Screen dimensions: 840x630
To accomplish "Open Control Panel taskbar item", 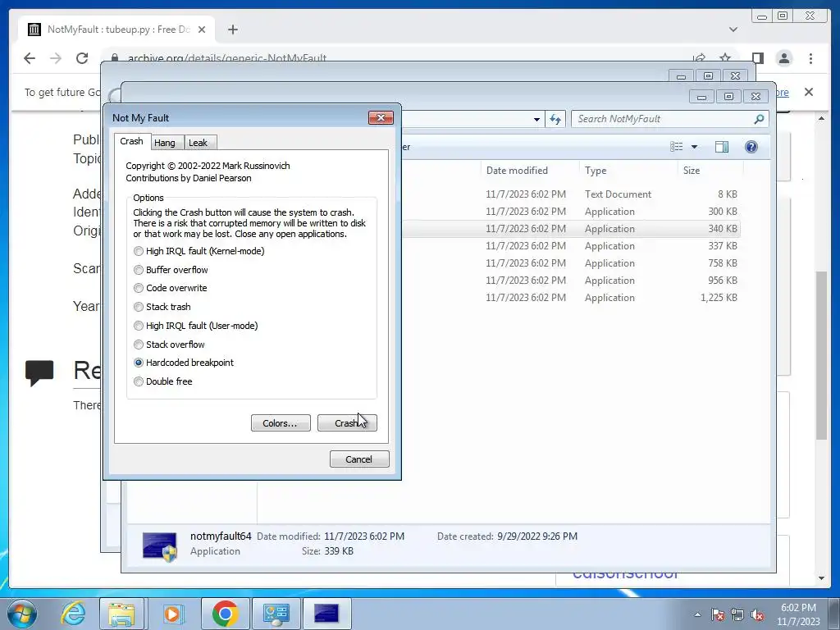I will pyautogui.click(x=276, y=614).
